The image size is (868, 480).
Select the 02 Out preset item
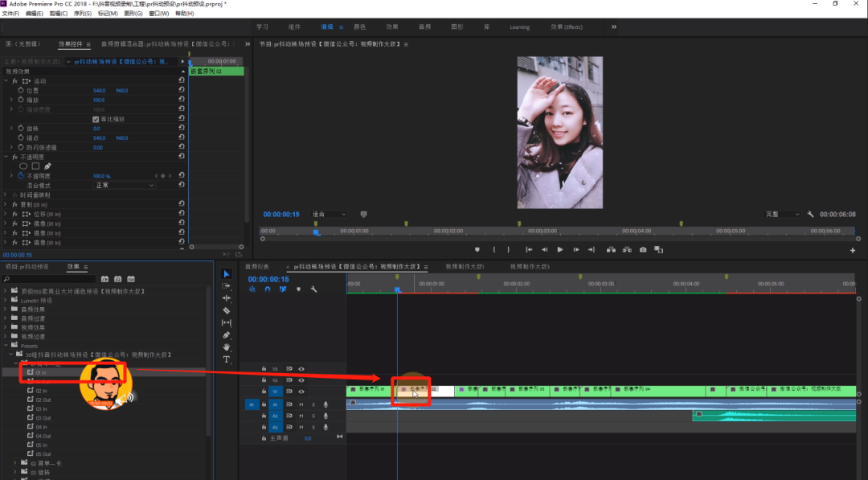(43, 400)
